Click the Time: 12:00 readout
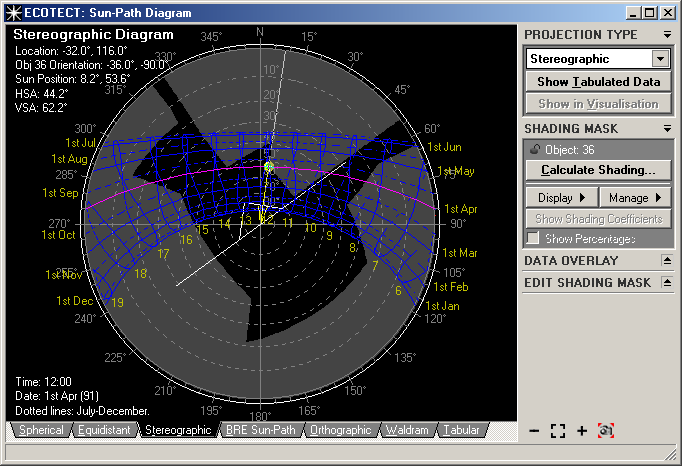 [43, 382]
